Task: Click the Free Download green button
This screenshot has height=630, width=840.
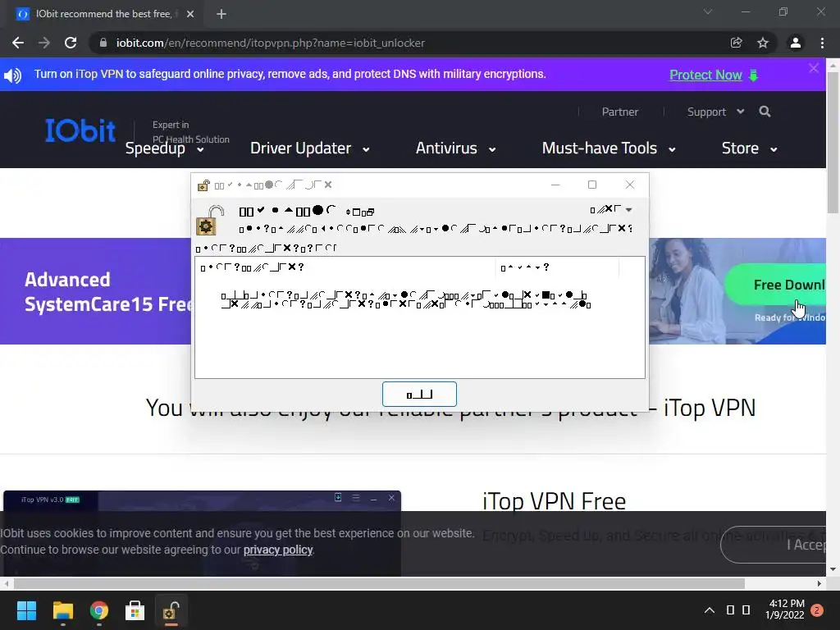Action: point(775,285)
